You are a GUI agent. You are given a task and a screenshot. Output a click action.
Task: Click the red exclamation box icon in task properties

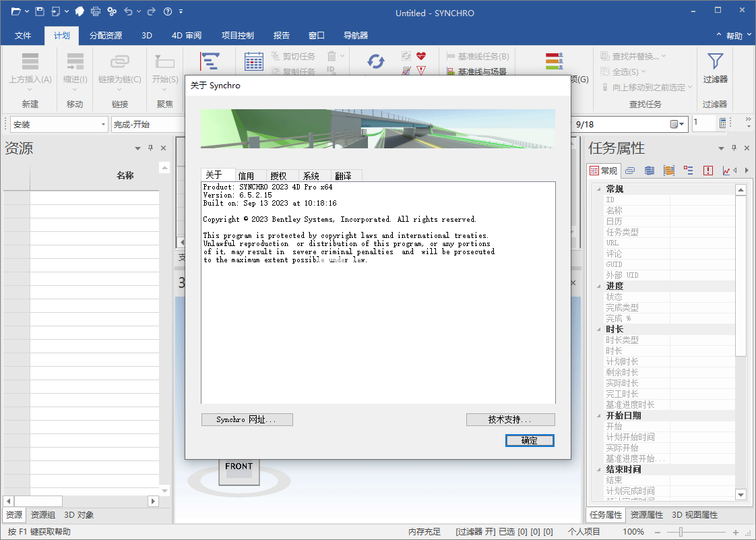707,171
